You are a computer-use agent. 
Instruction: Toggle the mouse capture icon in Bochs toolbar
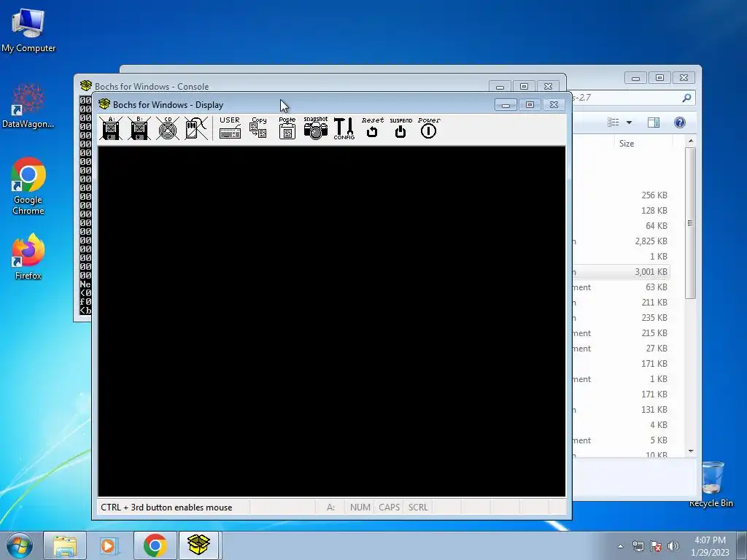point(196,128)
